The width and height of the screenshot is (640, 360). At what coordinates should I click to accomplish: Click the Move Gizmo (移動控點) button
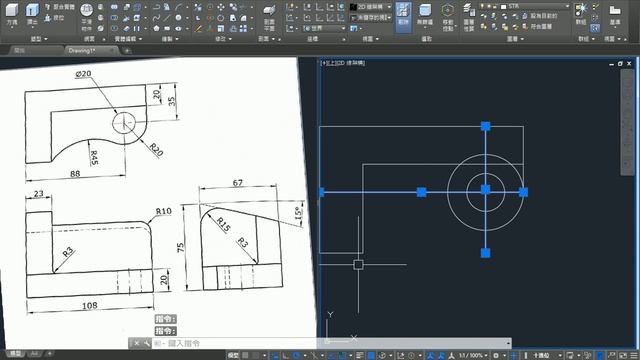coord(448,17)
